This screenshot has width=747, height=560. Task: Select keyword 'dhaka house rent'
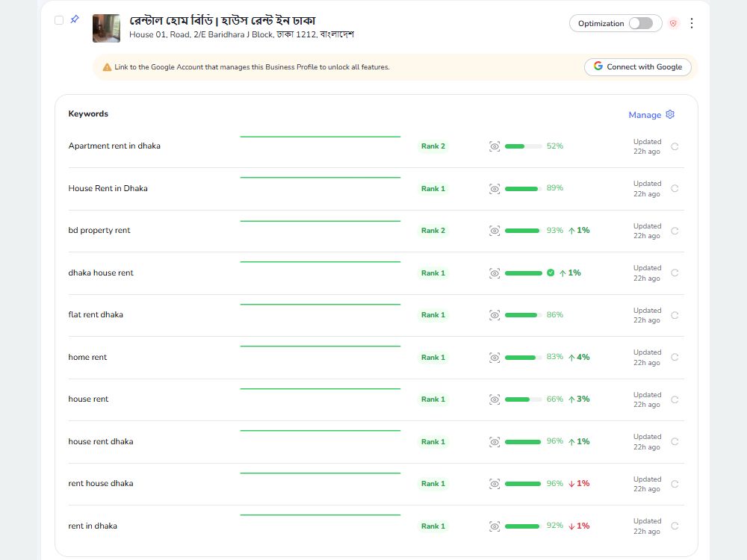click(x=101, y=273)
